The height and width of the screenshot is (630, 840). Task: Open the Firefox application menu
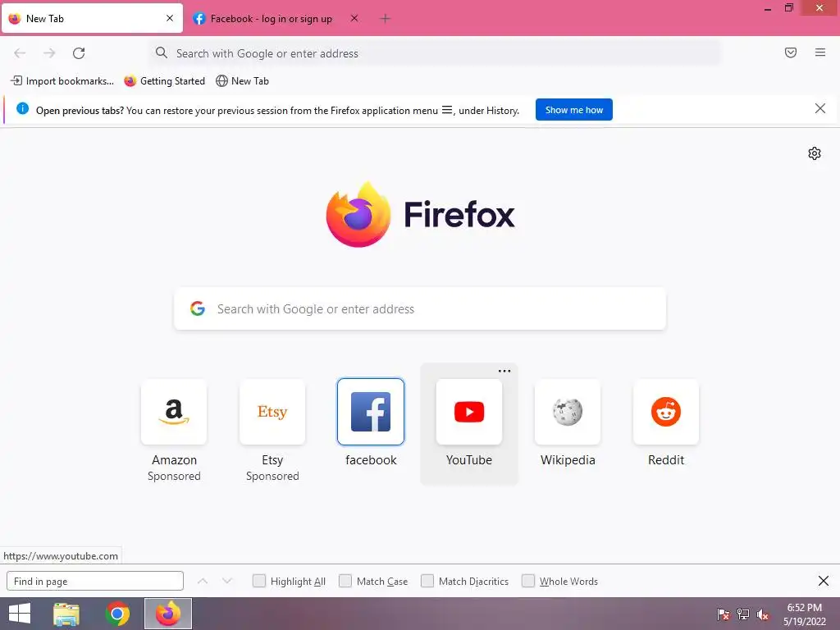click(820, 52)
